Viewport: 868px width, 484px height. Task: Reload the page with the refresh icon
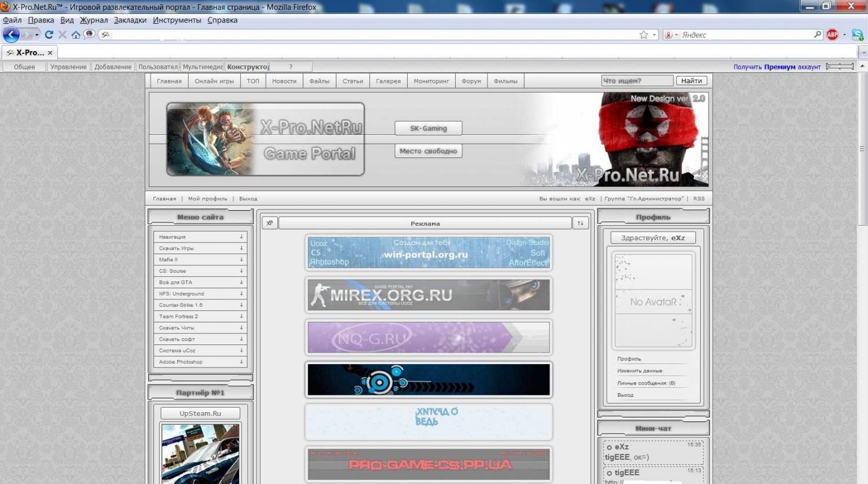(49, 35)
